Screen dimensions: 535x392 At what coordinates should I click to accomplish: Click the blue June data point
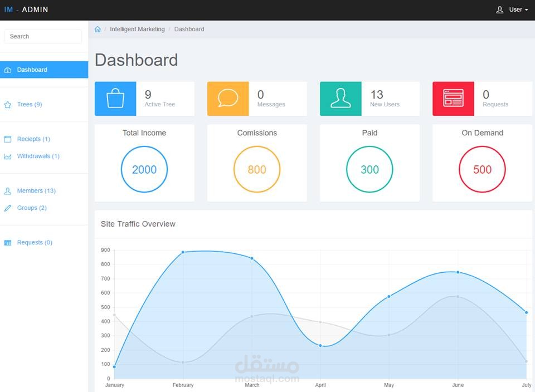[458, 272]
